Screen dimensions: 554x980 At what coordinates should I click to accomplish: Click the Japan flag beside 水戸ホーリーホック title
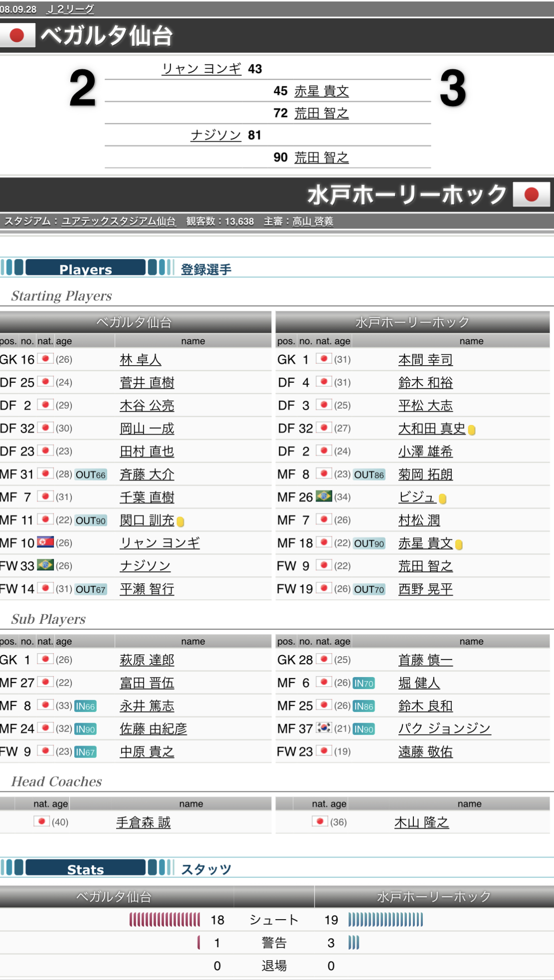(532, 195)
